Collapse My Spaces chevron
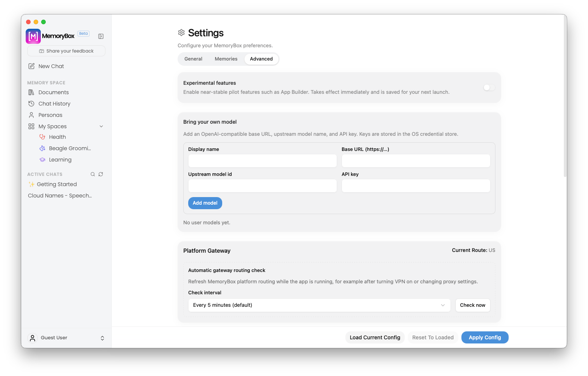The image size is (588, 376). click(x=101, y=126)
